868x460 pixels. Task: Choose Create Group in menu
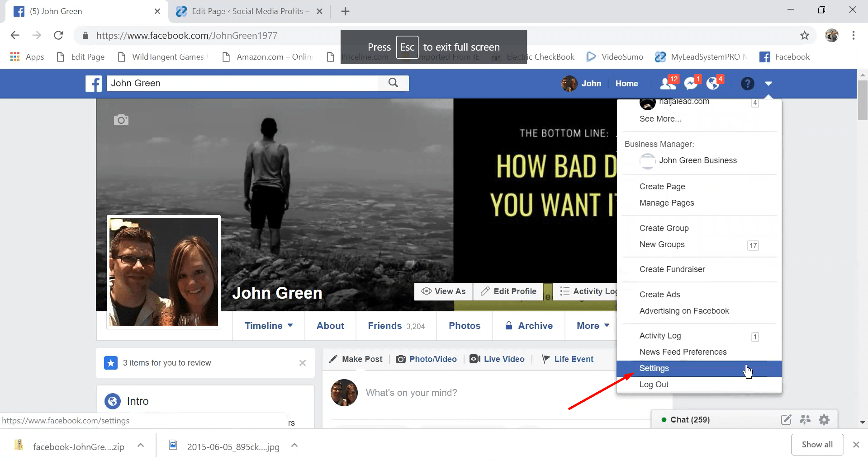tap(699, 228)
